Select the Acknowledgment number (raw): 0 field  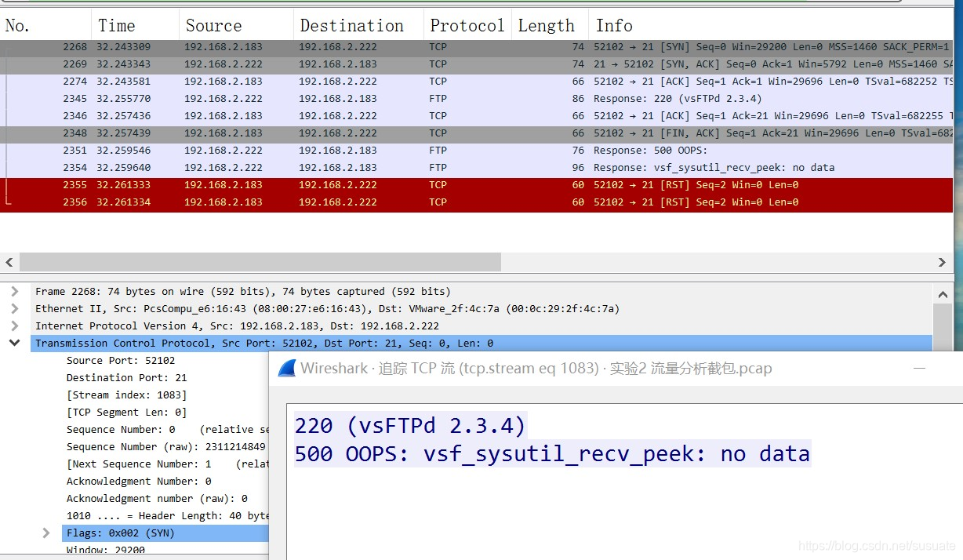(x=157, y=498)
